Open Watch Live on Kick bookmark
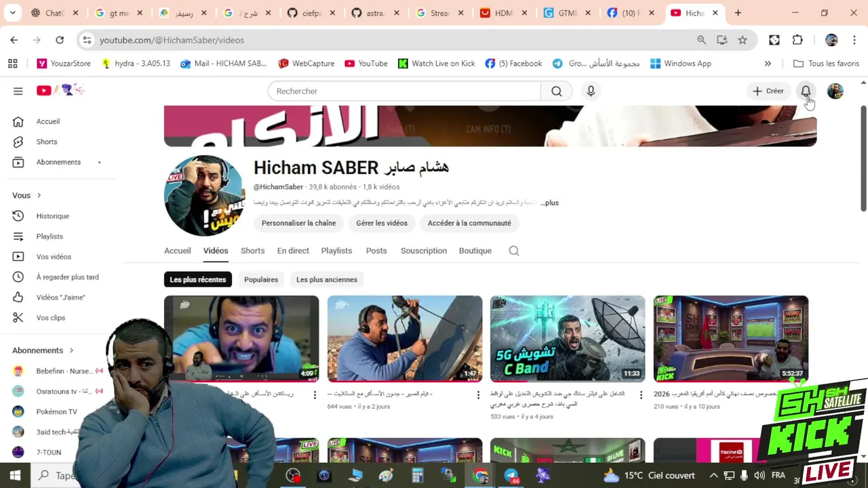 coord(436,63)
